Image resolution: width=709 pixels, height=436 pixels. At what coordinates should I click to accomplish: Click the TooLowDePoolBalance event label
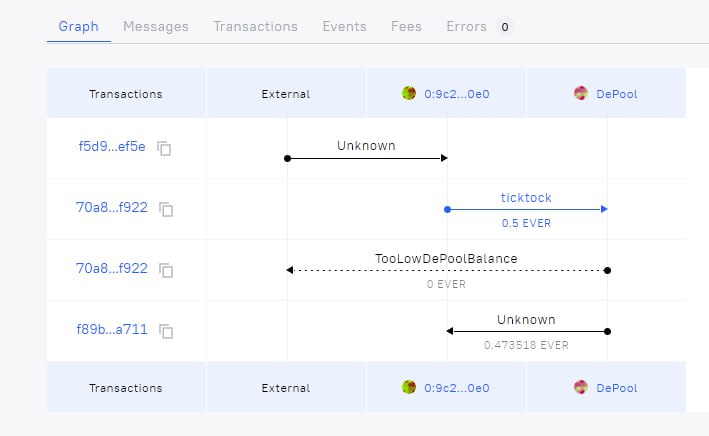click(446, 259)
